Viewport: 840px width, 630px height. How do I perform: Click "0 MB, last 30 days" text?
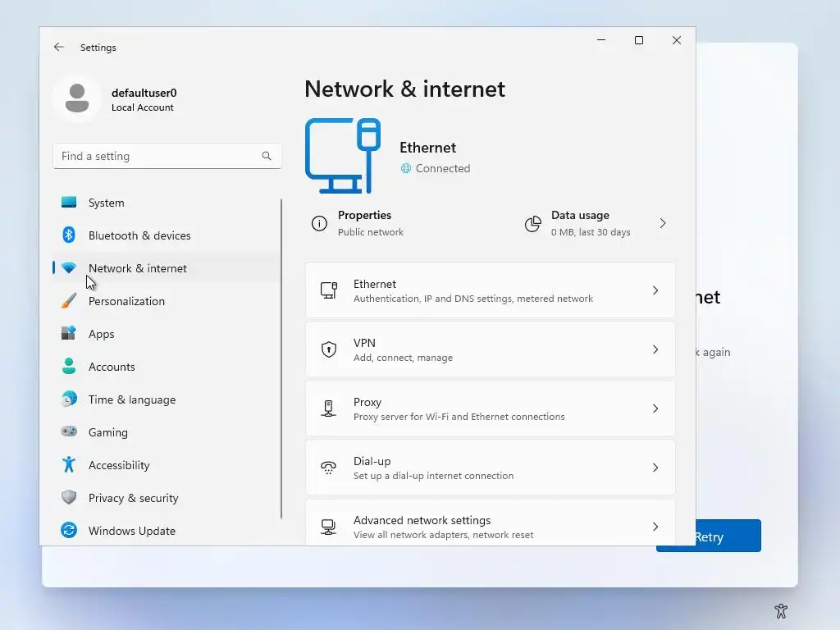point(591,232)
